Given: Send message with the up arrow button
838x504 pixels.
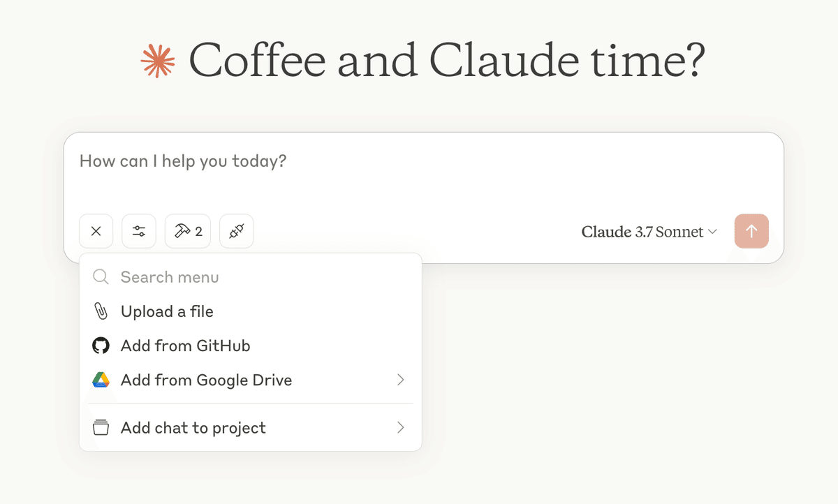Looking at the screenshot, I should pos(751,231).
